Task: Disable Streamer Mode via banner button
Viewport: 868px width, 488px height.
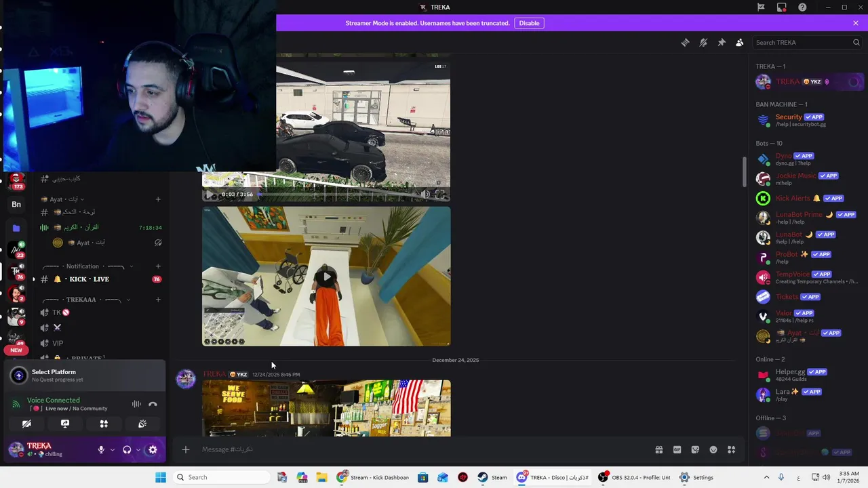Action: 529,23
